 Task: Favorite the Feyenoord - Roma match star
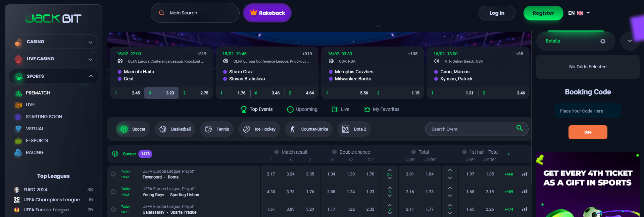coord(113,174)
